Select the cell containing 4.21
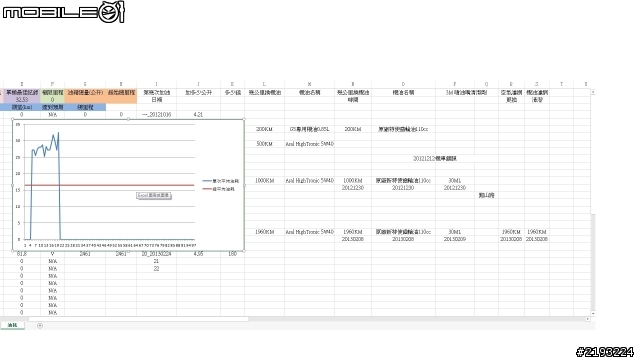 [198, 115]
